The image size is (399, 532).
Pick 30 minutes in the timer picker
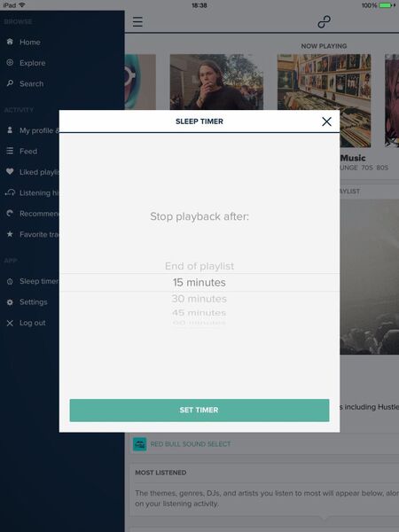pyautogui.click(x=199, y=299)
